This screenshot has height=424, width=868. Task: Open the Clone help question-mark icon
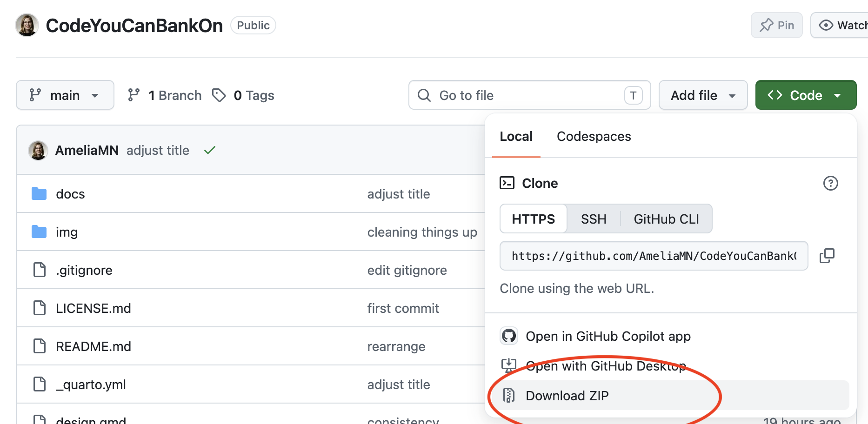831,183
